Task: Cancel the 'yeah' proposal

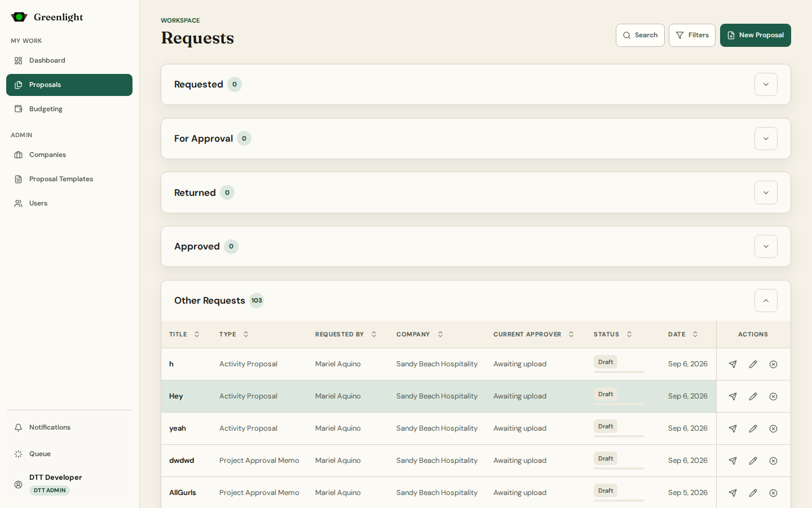Action: click(773, 428)
